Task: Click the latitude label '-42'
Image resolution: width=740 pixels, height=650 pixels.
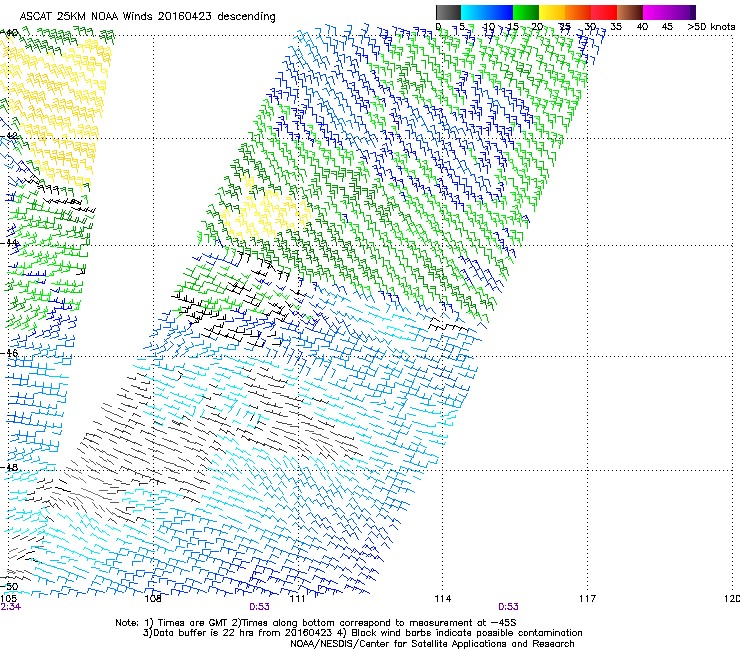Action: [x=9, y=136]
